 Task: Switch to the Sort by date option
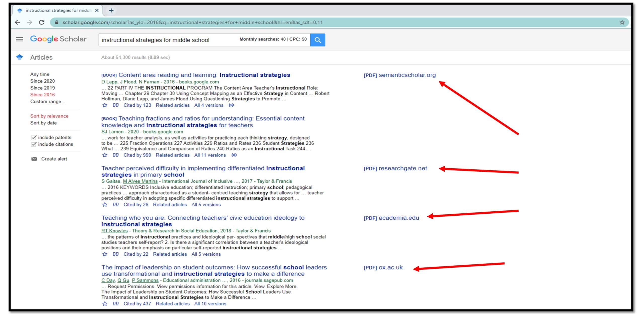[x=44, y=123]
